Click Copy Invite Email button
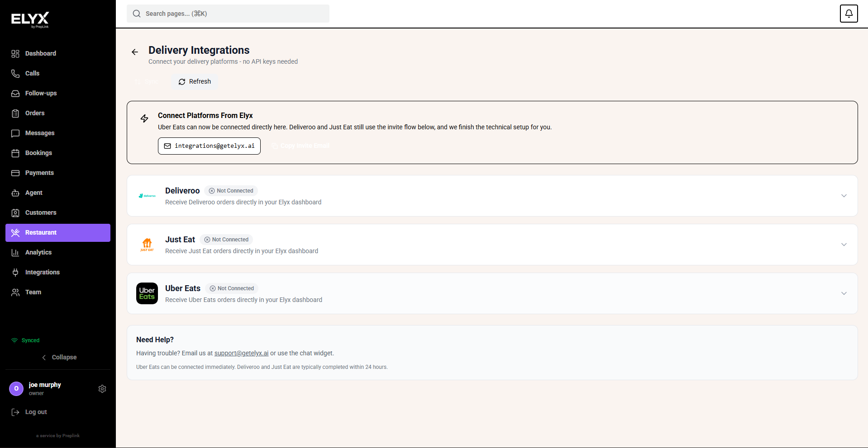Viewport: 868px width, 448px height. point(301,146)
